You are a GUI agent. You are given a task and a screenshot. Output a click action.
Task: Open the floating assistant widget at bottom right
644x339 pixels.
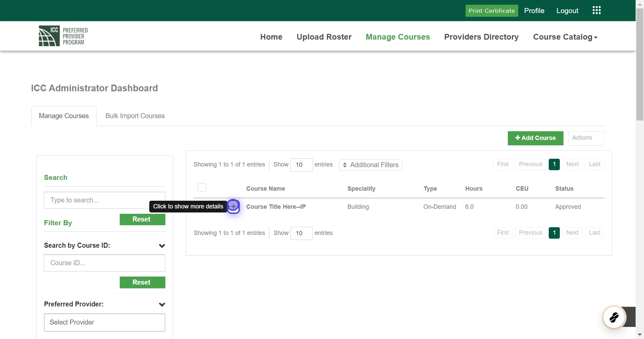click(614, 317)
